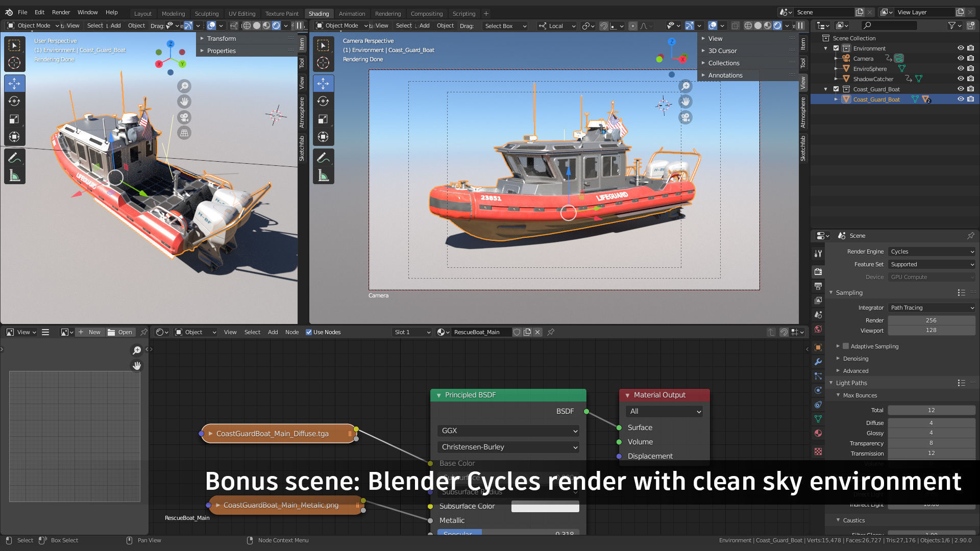Open the World properties tab

pos(818,329)
